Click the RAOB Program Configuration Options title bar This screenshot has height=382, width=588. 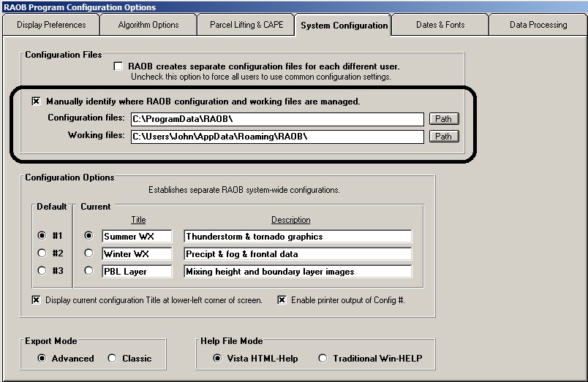(294, 7)
